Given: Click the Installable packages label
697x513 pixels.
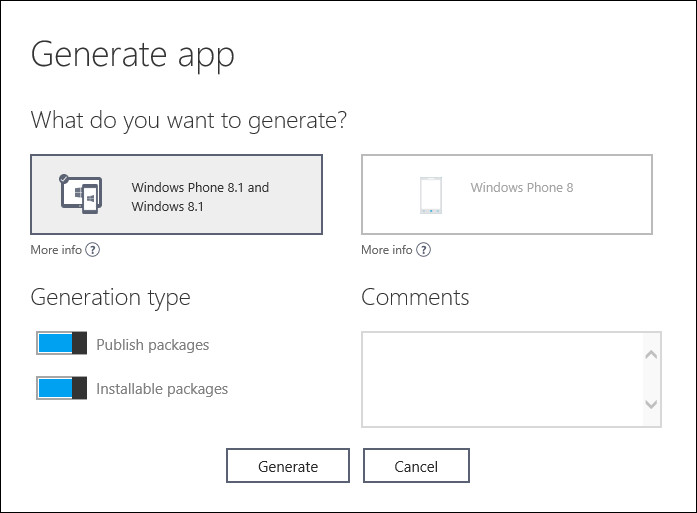Looking at the screenshot, I should click(162, 389).
